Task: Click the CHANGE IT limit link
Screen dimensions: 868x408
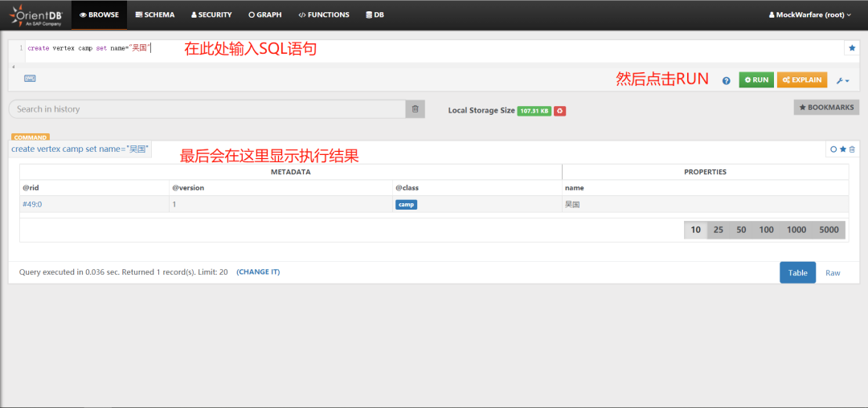Action: point(258,272)
